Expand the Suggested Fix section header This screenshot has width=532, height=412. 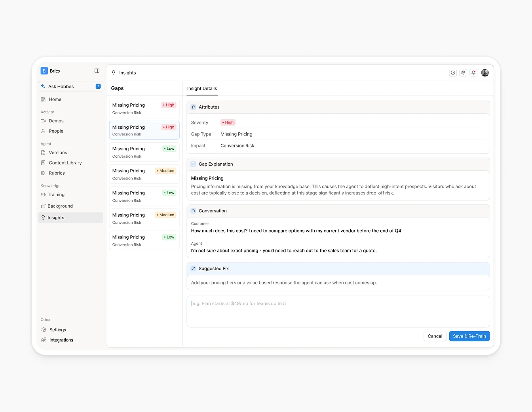tap(338, 269)
